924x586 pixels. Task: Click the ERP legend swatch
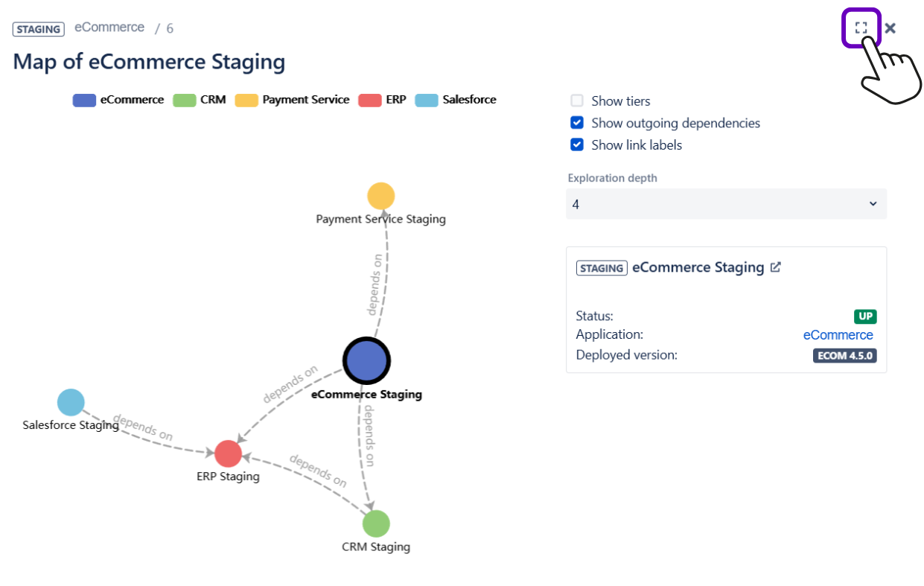tap(370, 100)
